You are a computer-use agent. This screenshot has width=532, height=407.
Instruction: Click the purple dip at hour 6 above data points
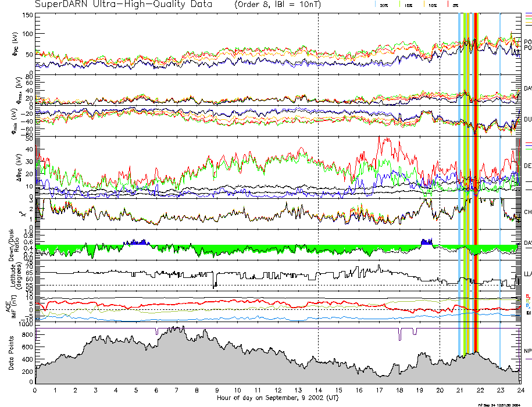point(156,331)
